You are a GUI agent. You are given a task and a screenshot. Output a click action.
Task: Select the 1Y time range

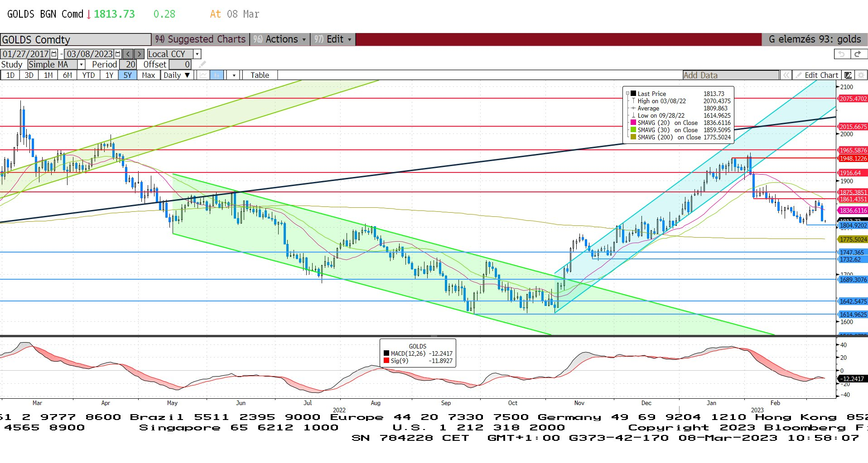pyautogui.click(x=109, y=75)
